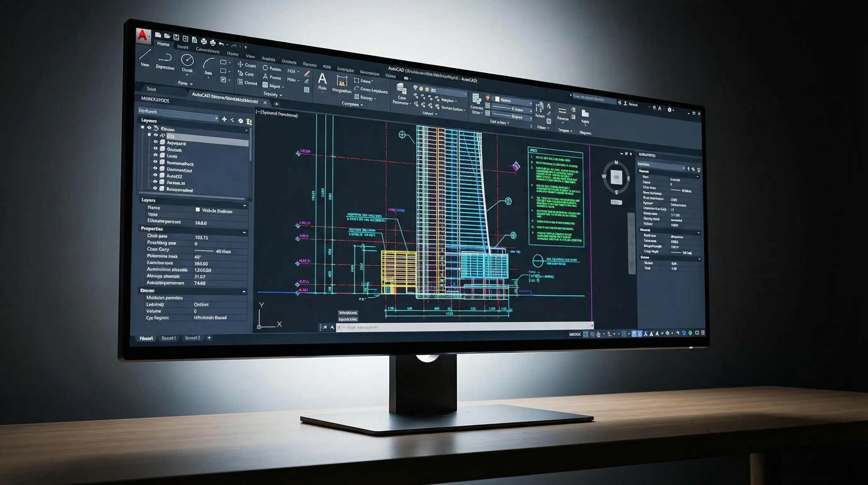Viewport: 868px width, 485px height.
Task: Select the Line tool in the Draw panel
Action: (x=145, y=54)
